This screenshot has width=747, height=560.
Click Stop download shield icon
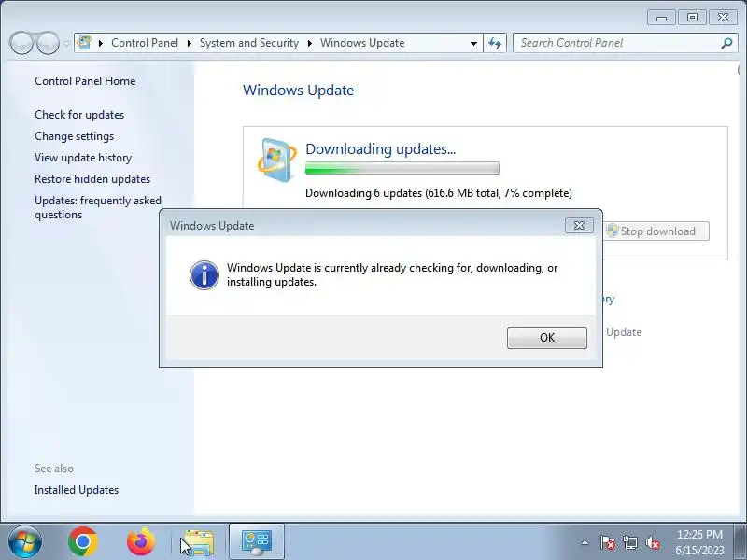[x=613, y=231]
